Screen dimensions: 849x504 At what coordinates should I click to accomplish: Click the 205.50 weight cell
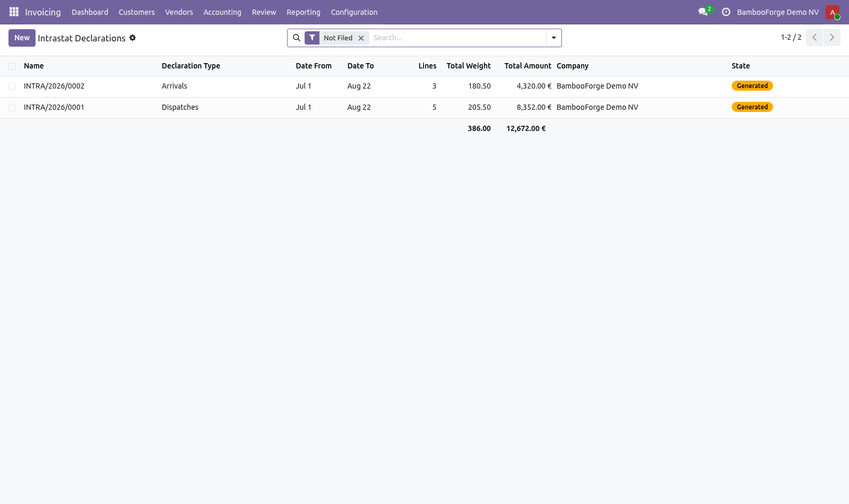click(x=480, y=107)
